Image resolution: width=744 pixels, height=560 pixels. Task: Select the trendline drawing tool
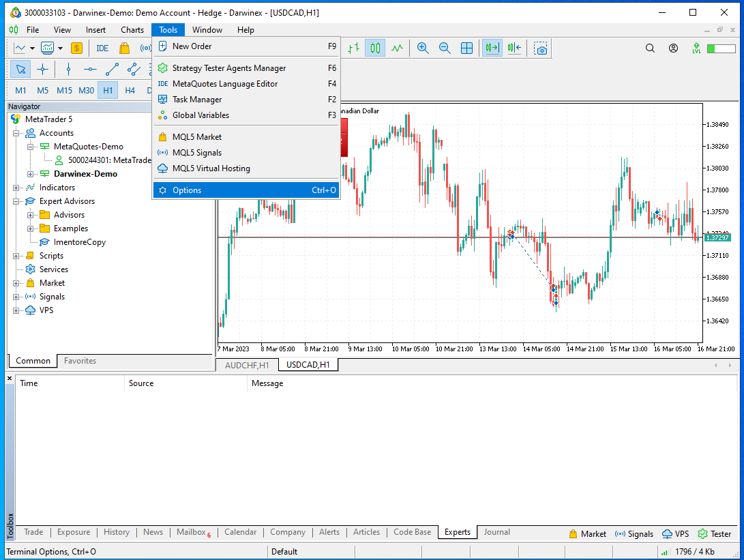[112, 70]
